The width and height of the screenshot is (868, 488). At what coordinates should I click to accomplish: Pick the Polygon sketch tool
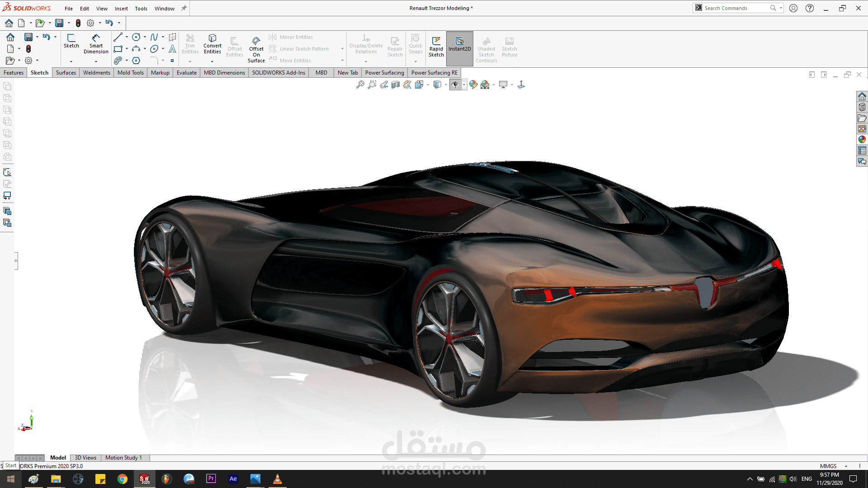(x=136, y=61)
